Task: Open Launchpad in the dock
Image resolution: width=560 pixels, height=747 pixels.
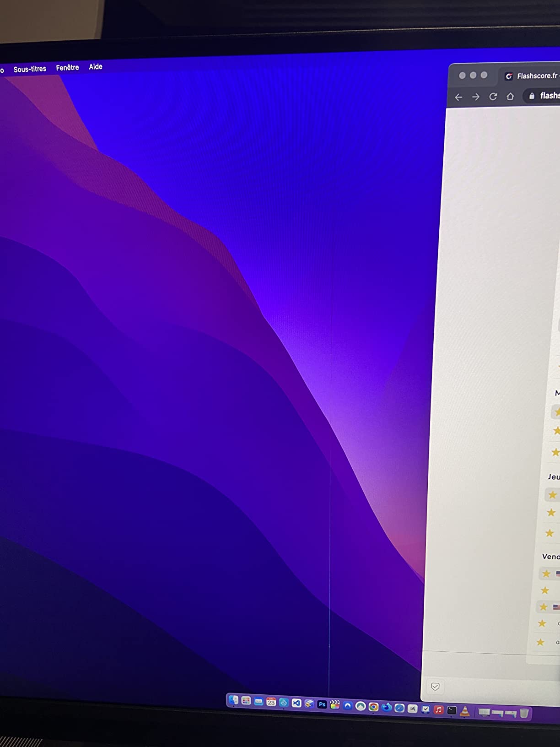Action: point(246,701)
